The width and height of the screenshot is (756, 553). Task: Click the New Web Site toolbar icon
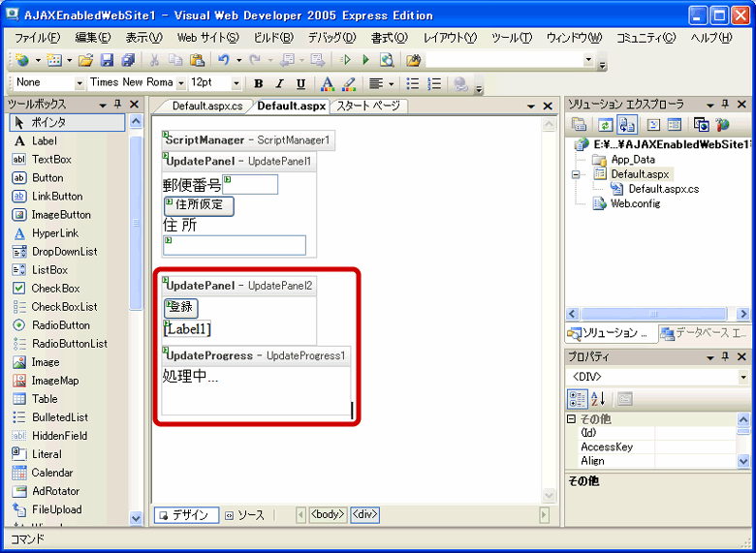click(x=21, y=60)
